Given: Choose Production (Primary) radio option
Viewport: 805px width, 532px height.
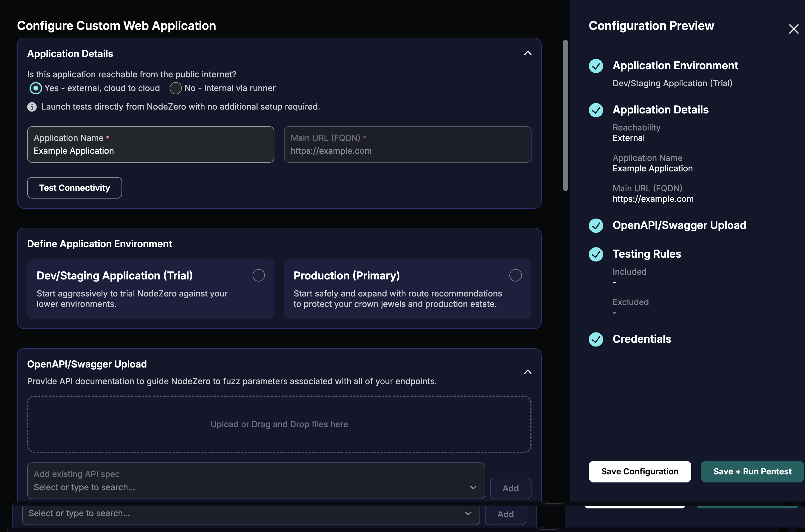Looking at the screenshot, I should (x=515, y=275).
